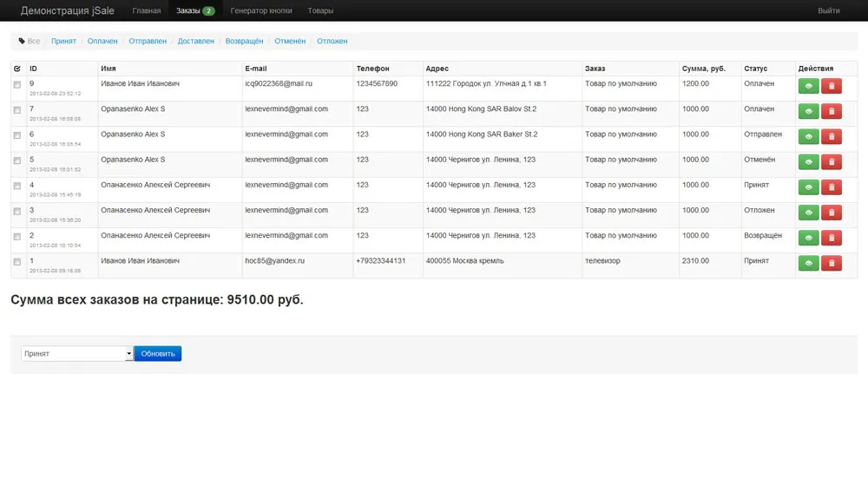Viewport: 868px width, 498px height.
Task: View order 7 with eye icon
Action: (x=808, y=111)
